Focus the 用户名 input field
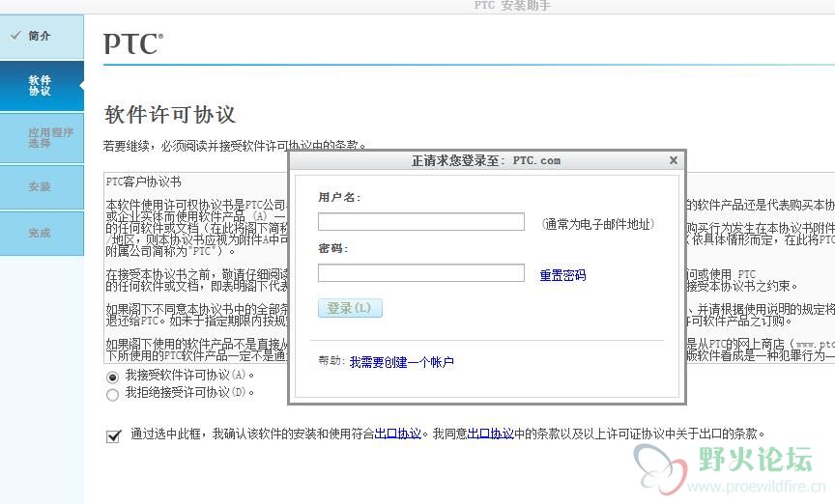 [x=420, y=221]
